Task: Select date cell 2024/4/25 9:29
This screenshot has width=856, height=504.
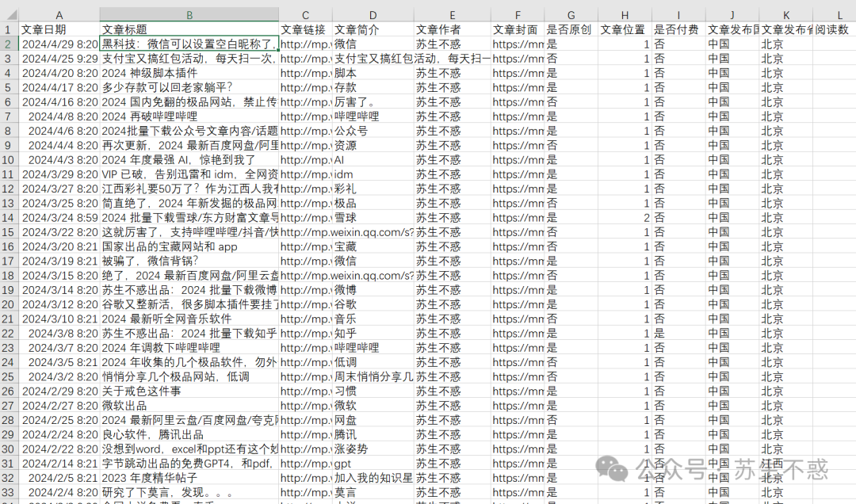Action: click(59, 59)
